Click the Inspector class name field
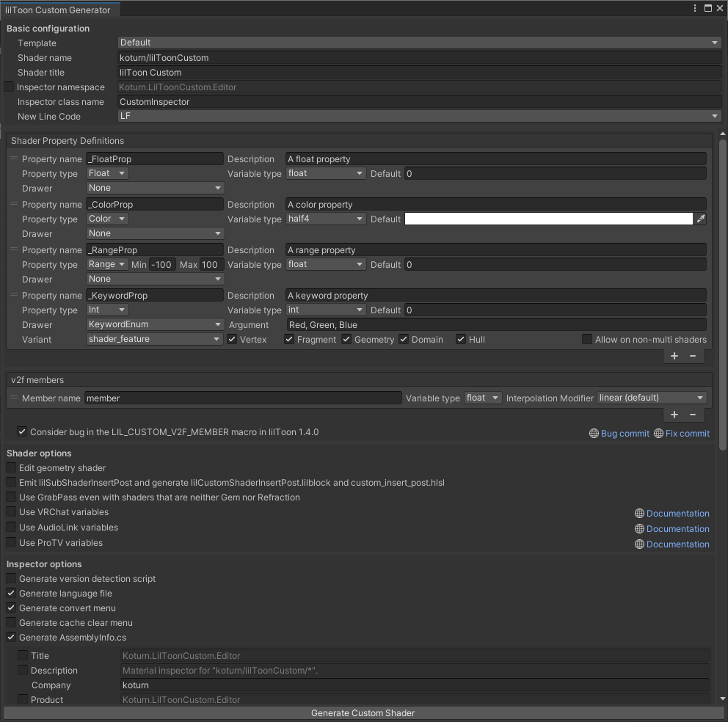Screen dimensions: 728x722 pyautogui.click(x=419, y=102)
